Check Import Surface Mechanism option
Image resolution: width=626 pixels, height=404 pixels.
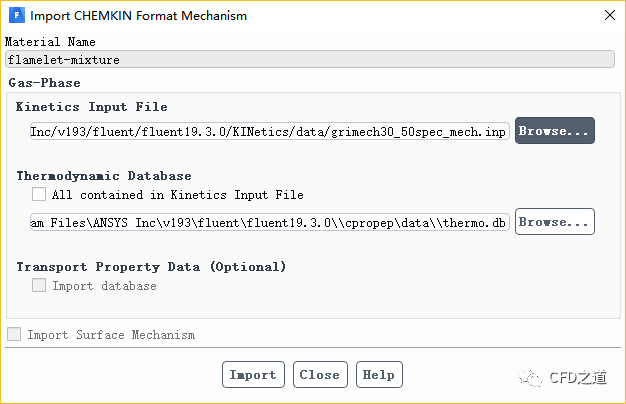pos(14,335)
